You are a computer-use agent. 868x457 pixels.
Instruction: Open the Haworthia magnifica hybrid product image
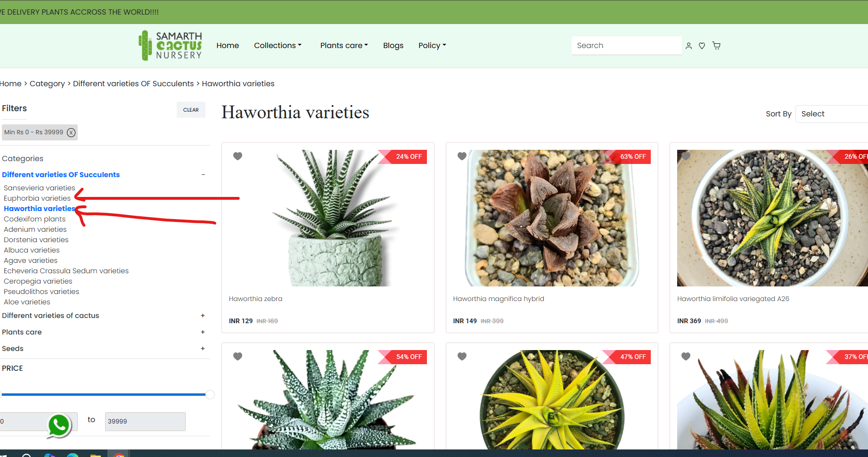pos(552,218)
